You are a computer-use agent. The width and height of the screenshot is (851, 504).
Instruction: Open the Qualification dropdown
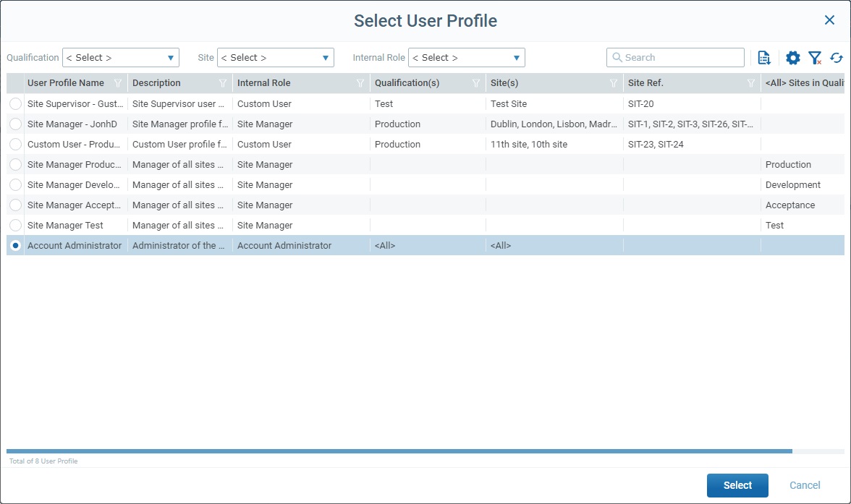point(120,57)
